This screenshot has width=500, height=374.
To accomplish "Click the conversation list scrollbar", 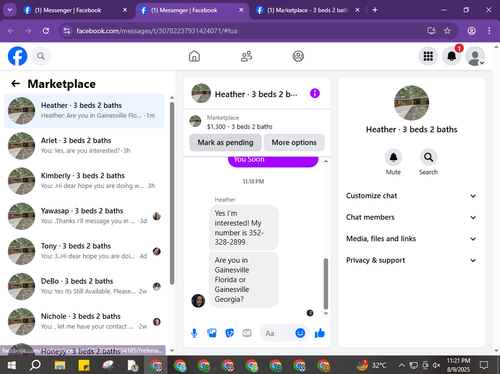I will coord(172,193).
